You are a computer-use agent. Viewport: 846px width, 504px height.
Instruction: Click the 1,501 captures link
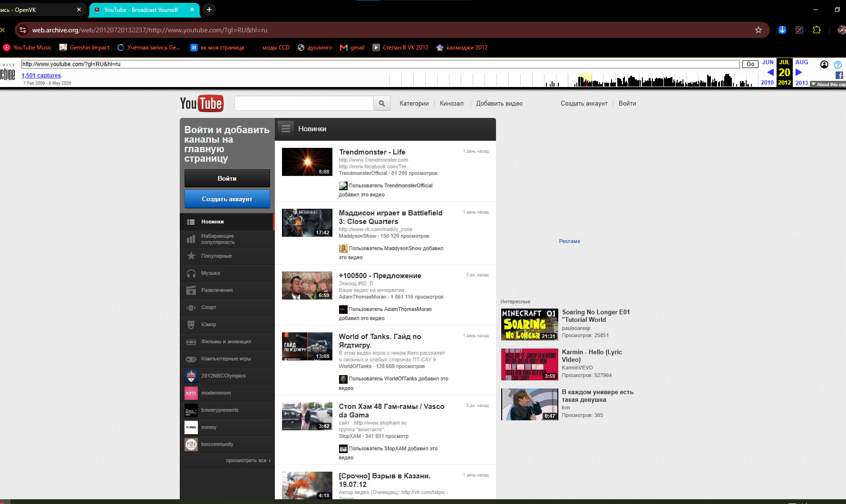41,76
